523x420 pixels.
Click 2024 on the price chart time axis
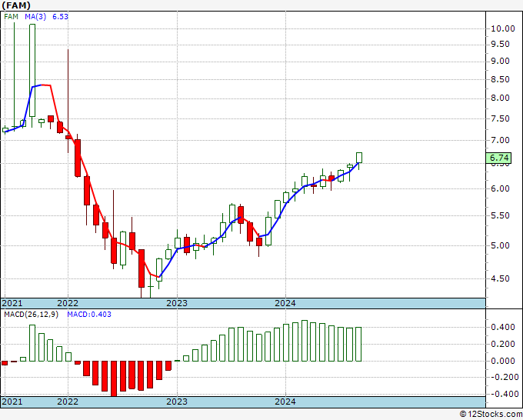click(285, 303)
